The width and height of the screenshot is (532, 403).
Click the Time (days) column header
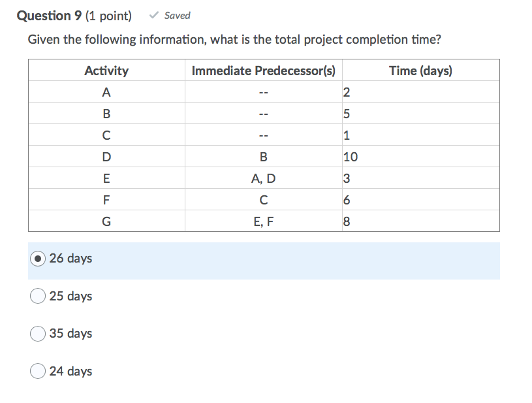click(x=420, y=71)
